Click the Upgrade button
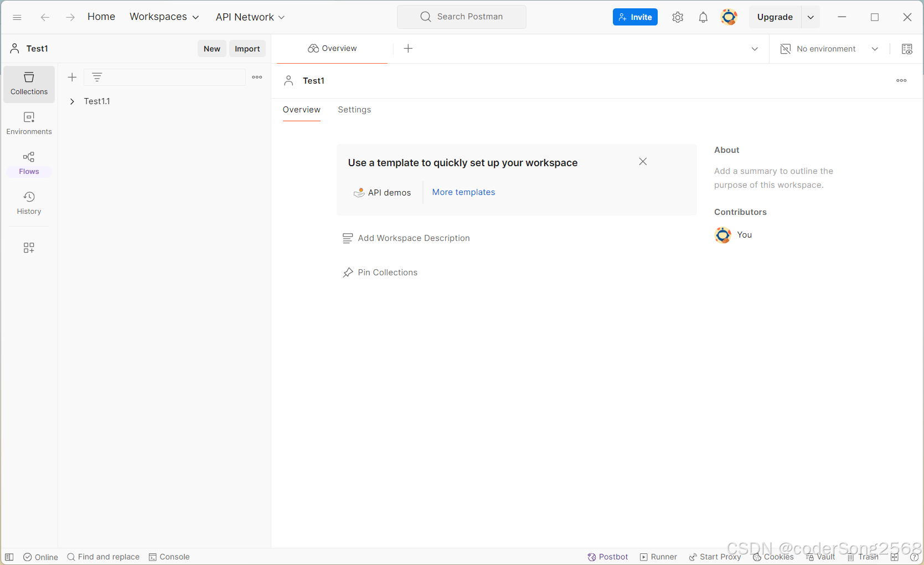924x565 pixels. click(x=775, y=17)
